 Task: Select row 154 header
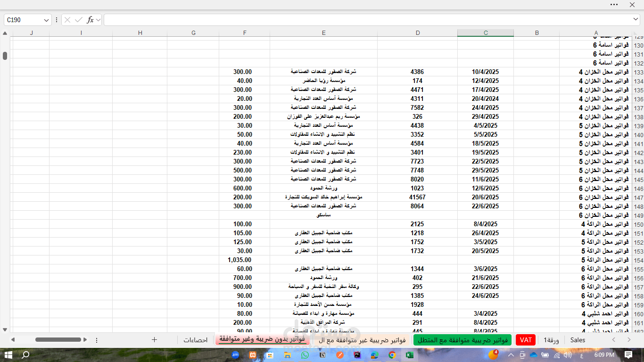638,260
